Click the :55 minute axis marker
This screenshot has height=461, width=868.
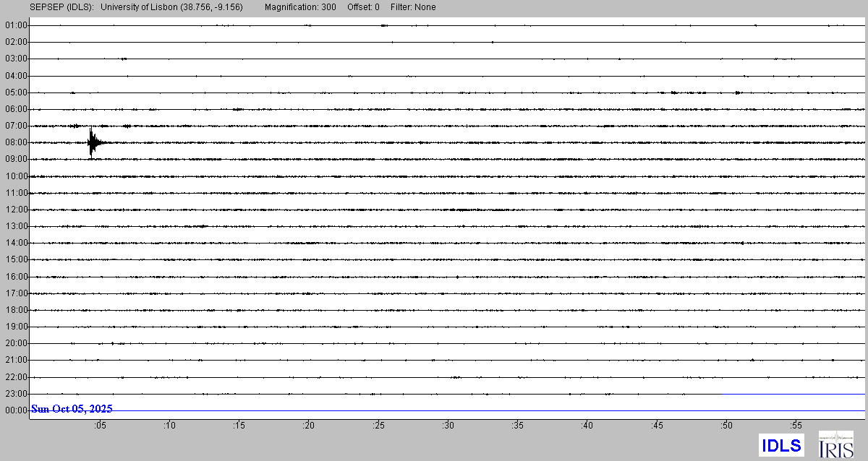pyautogui.click(x=796, y=426)
